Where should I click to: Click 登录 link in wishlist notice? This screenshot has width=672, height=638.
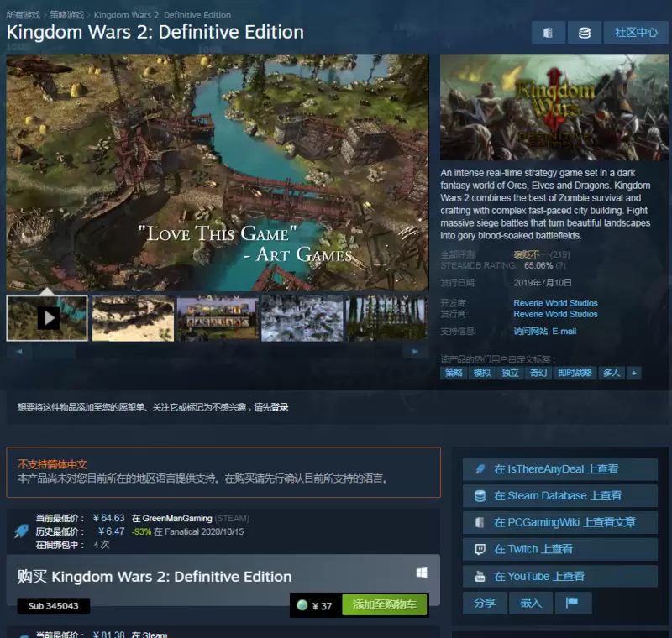(280, 407)
